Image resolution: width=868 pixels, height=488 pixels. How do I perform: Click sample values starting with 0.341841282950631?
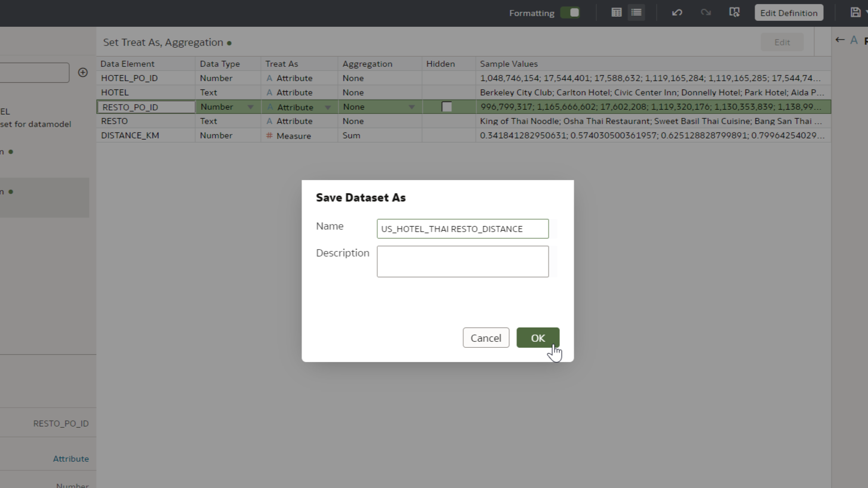(652, 135)
